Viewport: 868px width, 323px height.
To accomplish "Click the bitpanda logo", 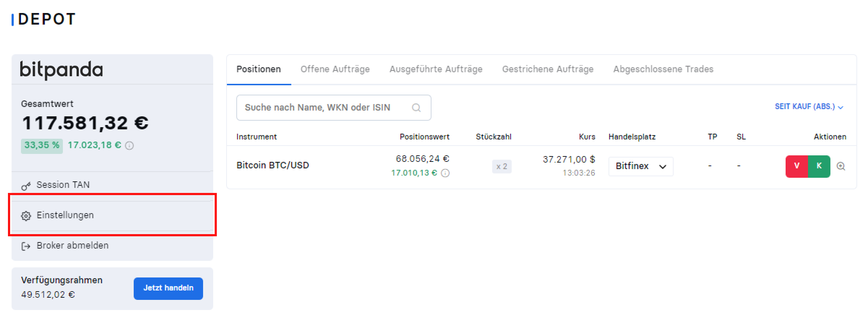I will coord(61,70).
